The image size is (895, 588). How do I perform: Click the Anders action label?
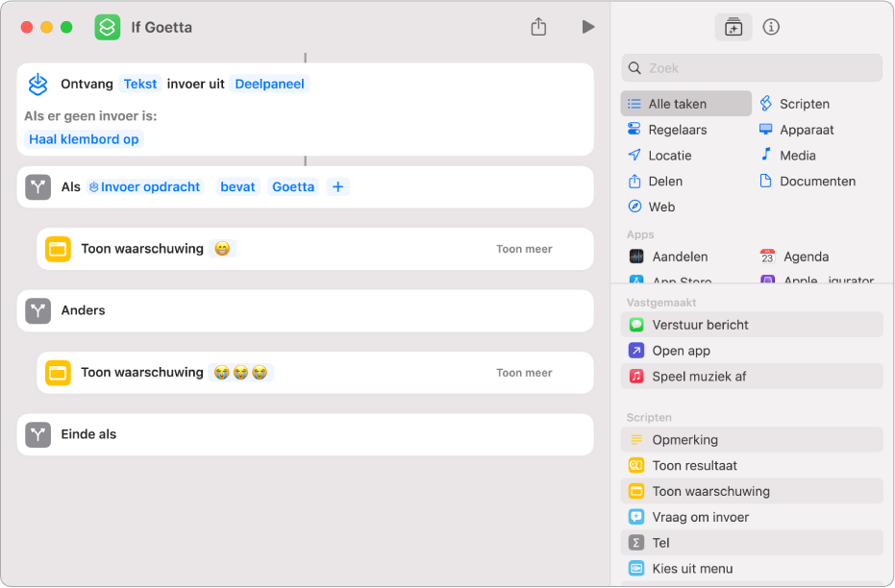(84, 311)
